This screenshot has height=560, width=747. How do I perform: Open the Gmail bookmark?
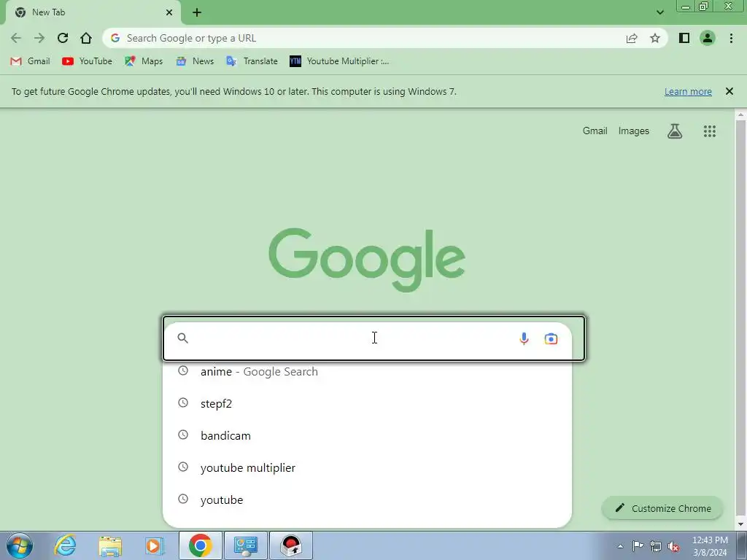31,61
